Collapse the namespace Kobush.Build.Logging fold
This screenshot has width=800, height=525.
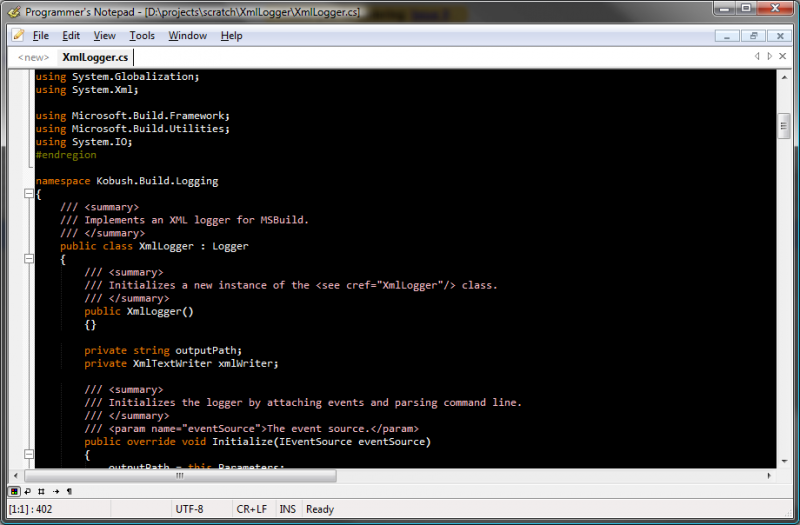(28, 194)
